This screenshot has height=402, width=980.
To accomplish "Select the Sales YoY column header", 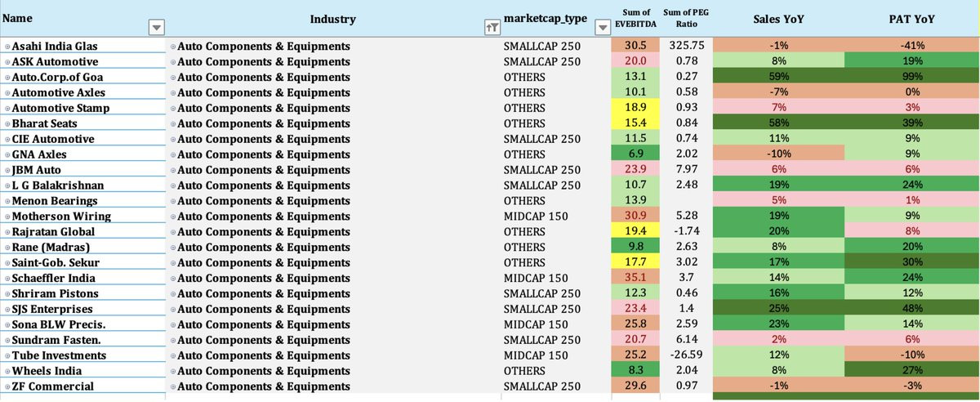I will 778,19.
